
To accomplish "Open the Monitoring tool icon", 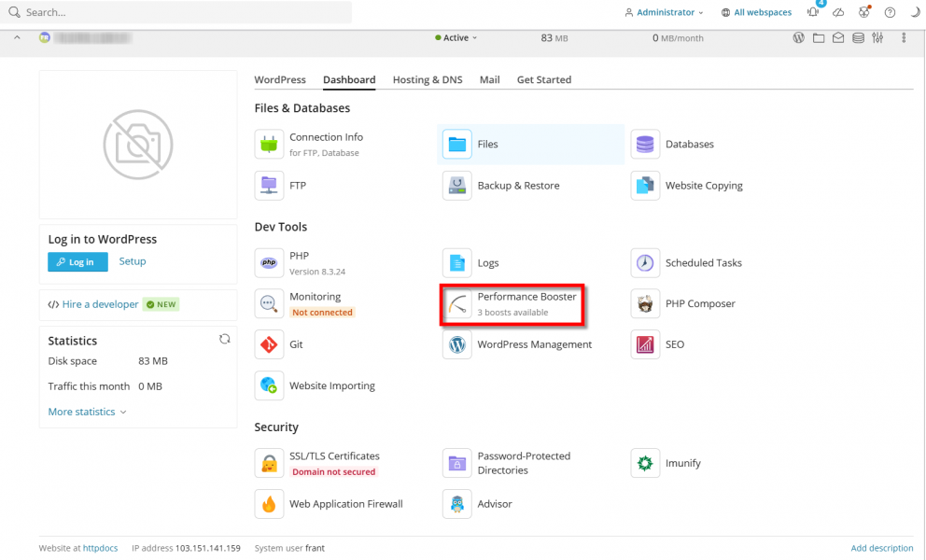I will pyautogui.click(x=269, y=303).
